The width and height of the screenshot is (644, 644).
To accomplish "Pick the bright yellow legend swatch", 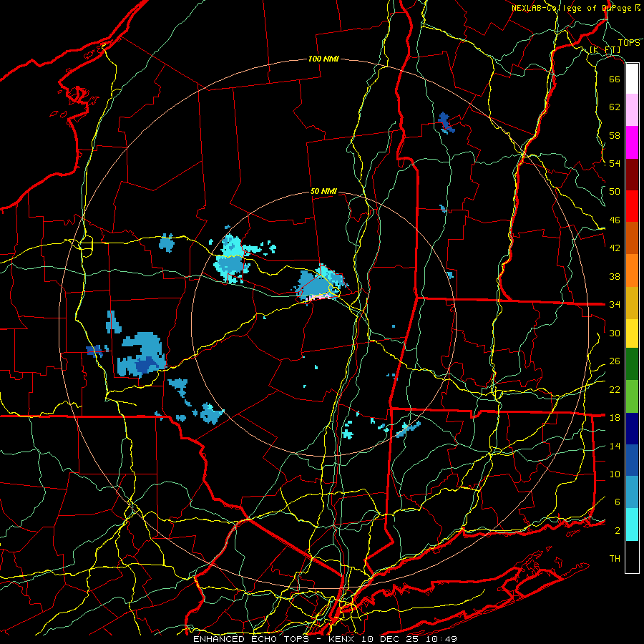I will coord(632,333).
